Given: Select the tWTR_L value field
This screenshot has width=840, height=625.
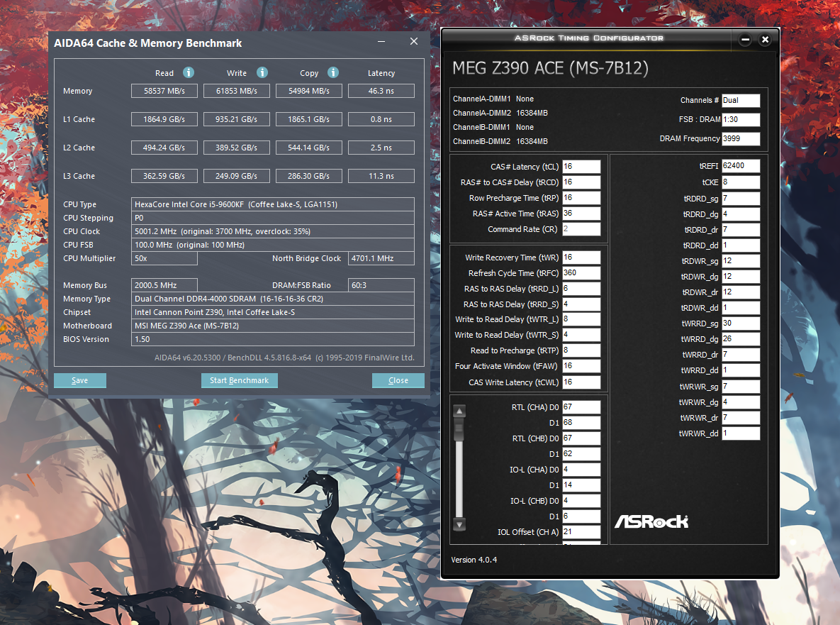Looking at the screenshot, I should coord(581,319).
